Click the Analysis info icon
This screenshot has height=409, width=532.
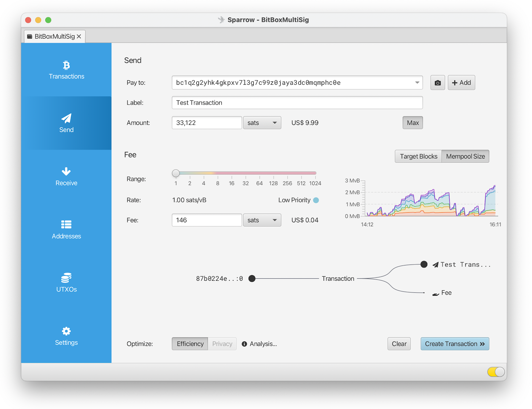(x=244, y=344)
